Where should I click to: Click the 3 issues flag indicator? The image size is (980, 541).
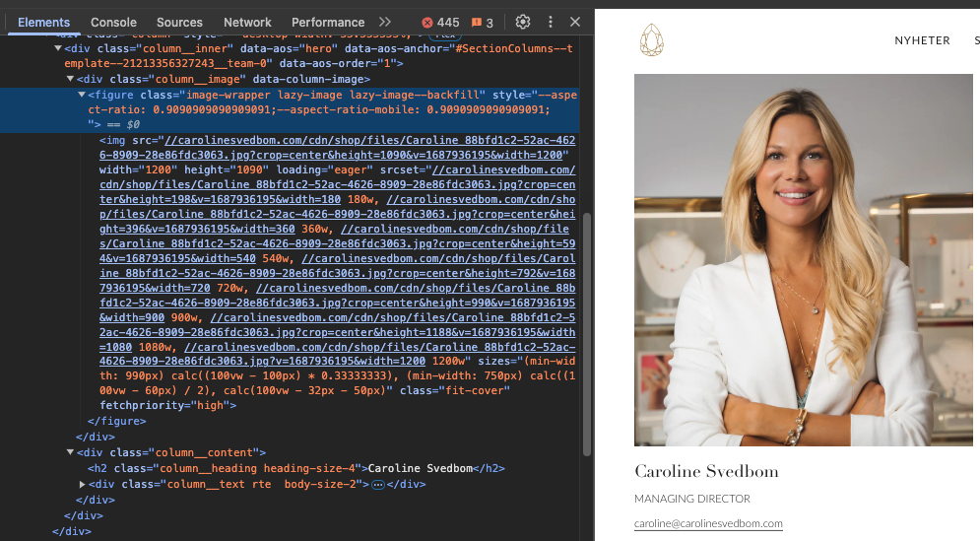coord(483,23)
